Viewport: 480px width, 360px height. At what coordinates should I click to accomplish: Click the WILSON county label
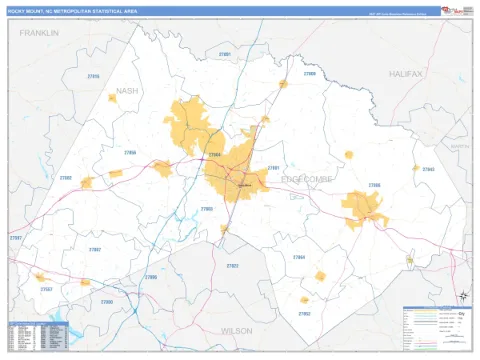(237, 331)
